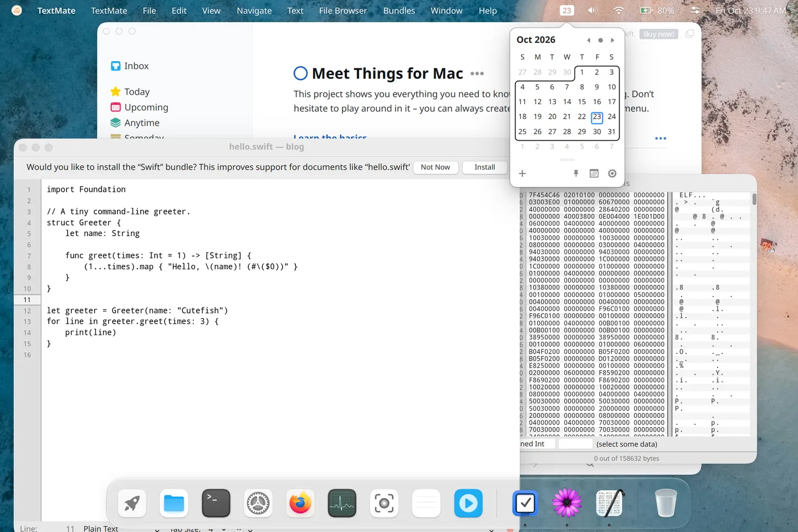798x532 pixels.
Task: Open the purple flower app in the dock
Action: pos(567,503)
